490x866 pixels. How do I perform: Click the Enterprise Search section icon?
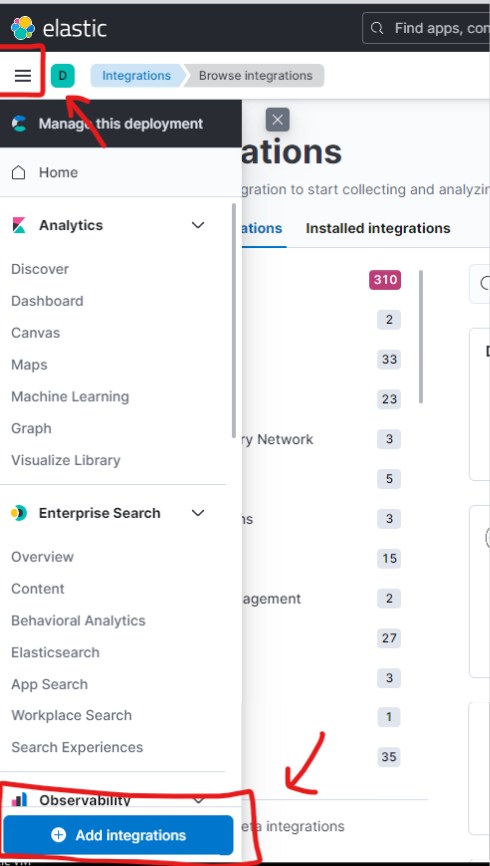point(19,513)
